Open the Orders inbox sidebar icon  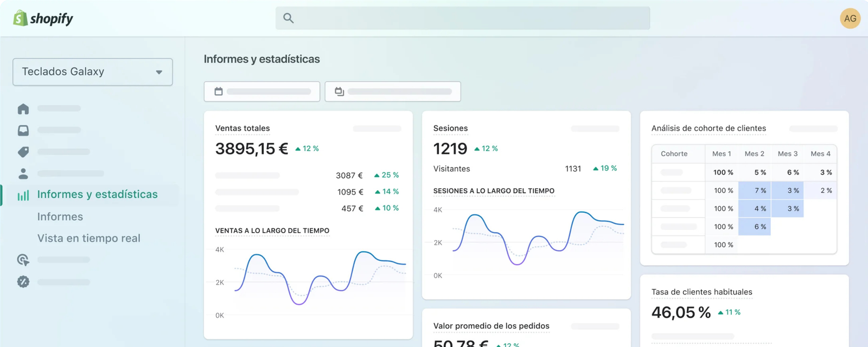[x=23, y=131]
